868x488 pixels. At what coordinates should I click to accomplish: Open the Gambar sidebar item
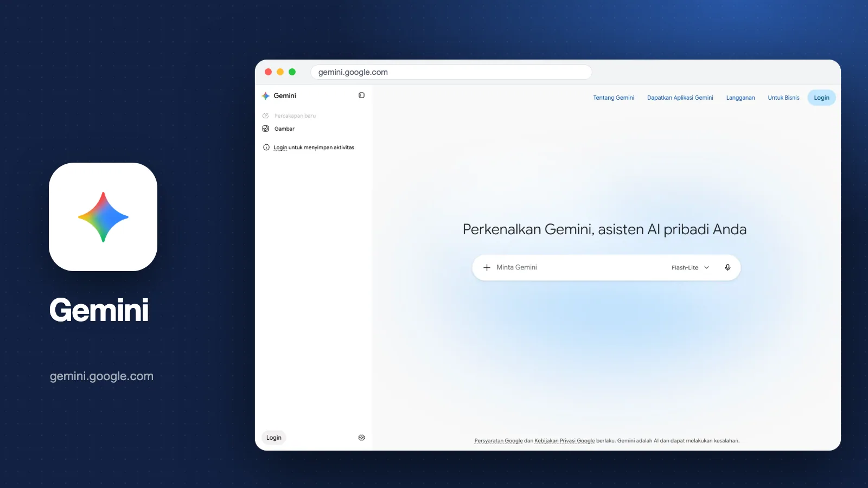click(279, 129)
